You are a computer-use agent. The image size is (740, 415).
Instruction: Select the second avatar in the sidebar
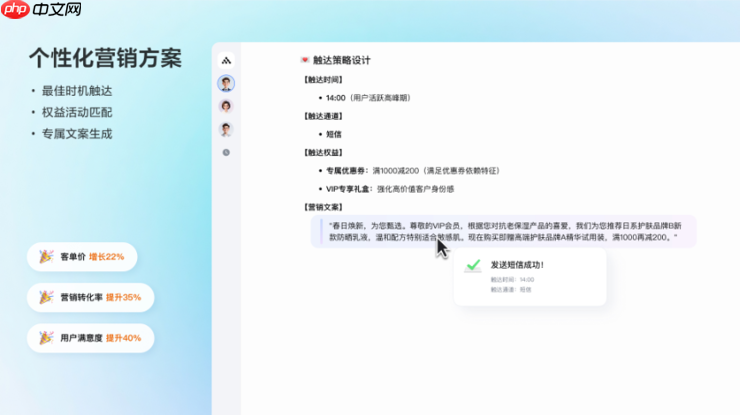(x=226, y=106)
